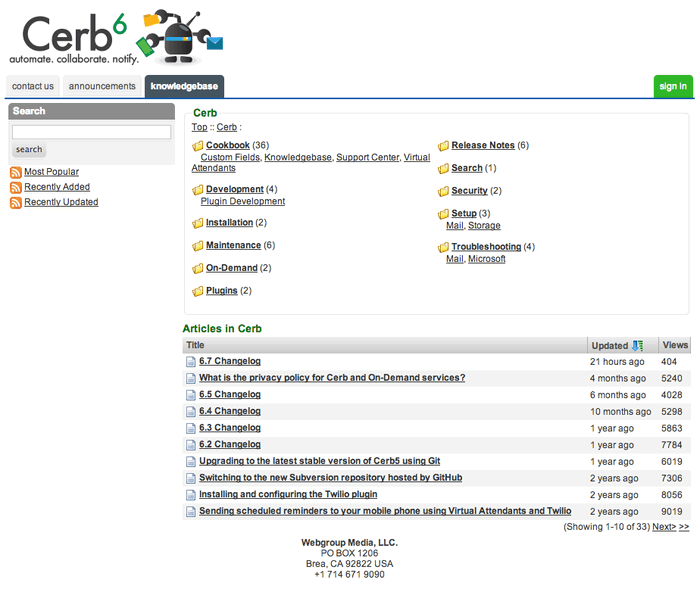Click the document icon beside Upgrading Cerb5 article
This screenshot has height=595, width=700.
point(191,462)
